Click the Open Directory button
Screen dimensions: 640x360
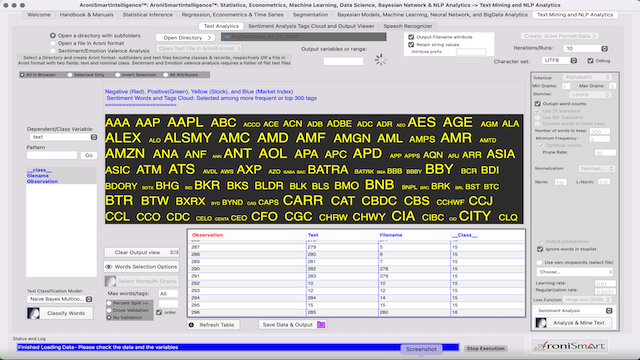(185, 38)
